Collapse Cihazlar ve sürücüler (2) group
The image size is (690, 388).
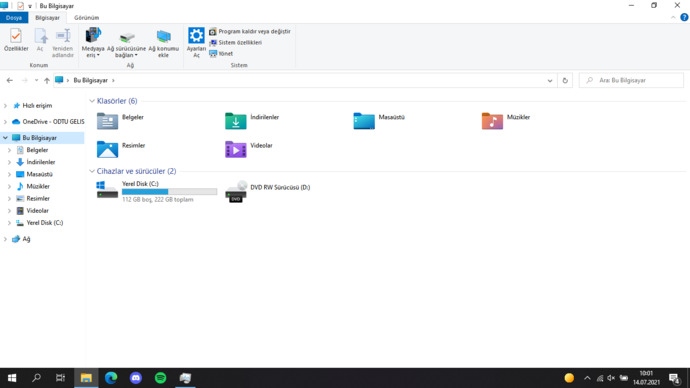92,171
